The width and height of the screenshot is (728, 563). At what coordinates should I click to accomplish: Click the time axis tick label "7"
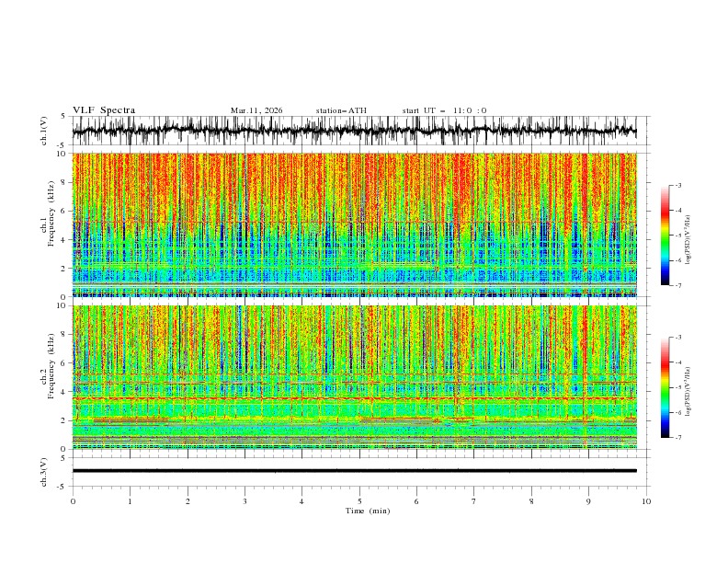pos(474,501)
